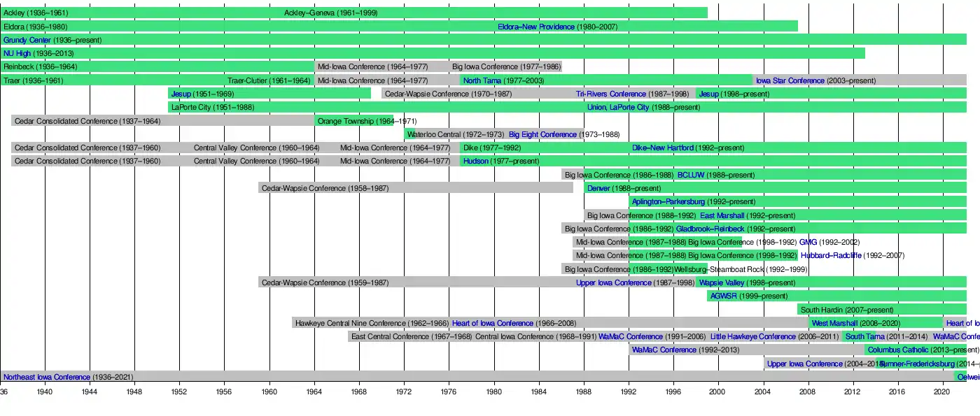Open the Iowa Star Conference link
Screen dimensions: 980x416
click(x=790, y=80)
